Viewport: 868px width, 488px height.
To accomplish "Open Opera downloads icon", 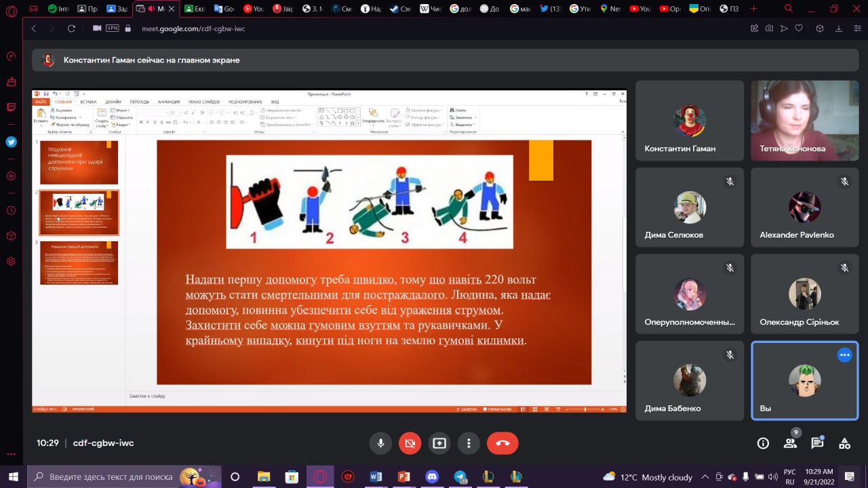I will click(x=839, y=28).
